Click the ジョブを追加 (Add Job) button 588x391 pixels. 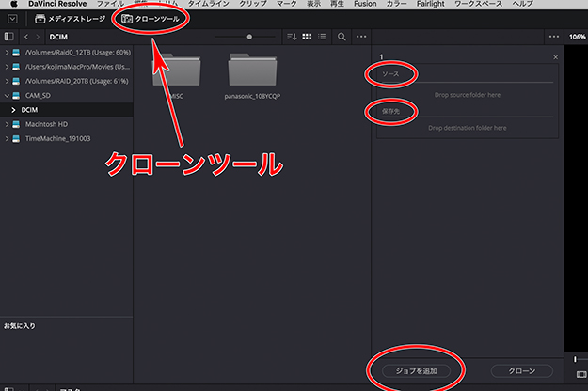[416, 370]
